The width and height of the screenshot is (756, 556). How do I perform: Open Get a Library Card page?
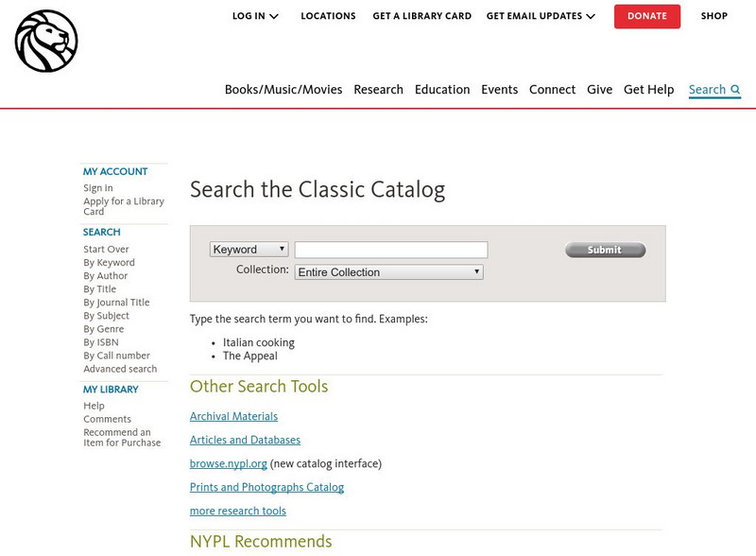pyautogui.click(x=421, y=16)
